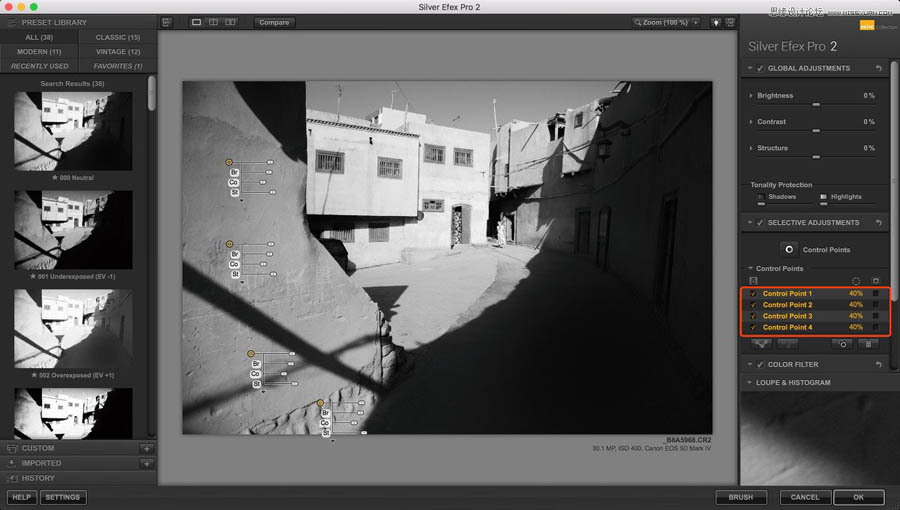Delete the selected control point trash icon
Viewport: 900px width, 510px height.
click(x=868, y=344)
